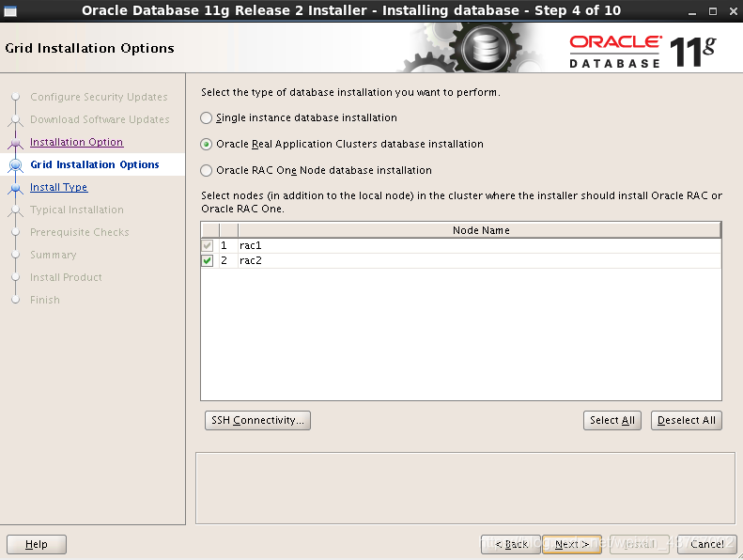Click row number 1 cell
This screenshot has width=743, height=560.
tap(228, 245)
